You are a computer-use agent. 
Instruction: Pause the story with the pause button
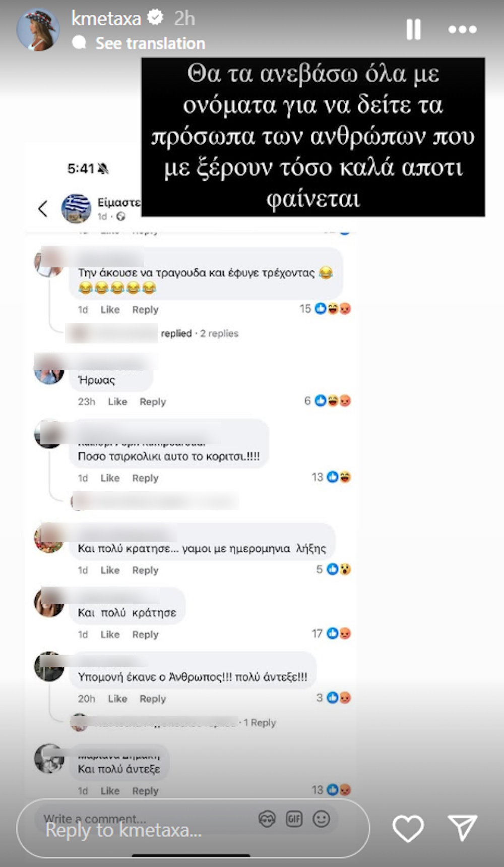(x=413, y=29)
